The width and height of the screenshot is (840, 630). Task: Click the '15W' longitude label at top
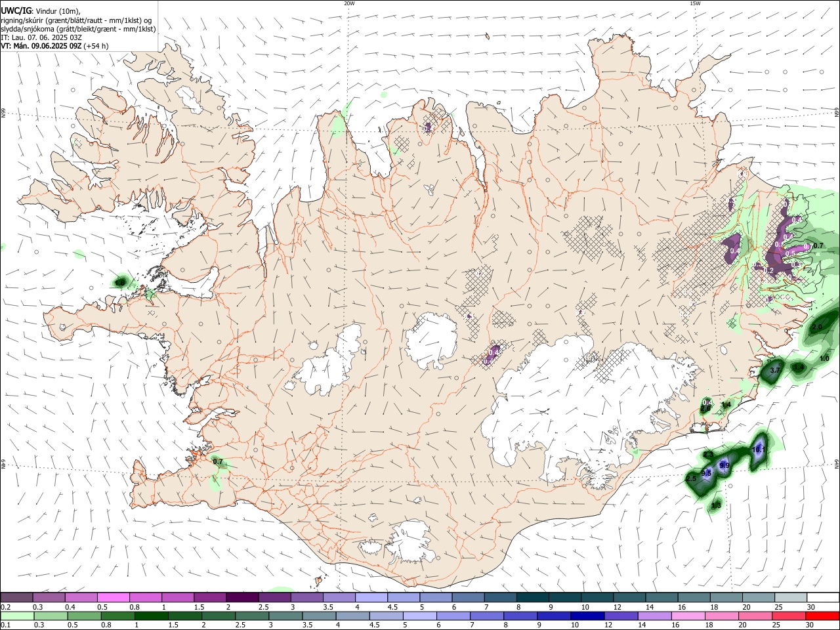(x=695, y=3)
